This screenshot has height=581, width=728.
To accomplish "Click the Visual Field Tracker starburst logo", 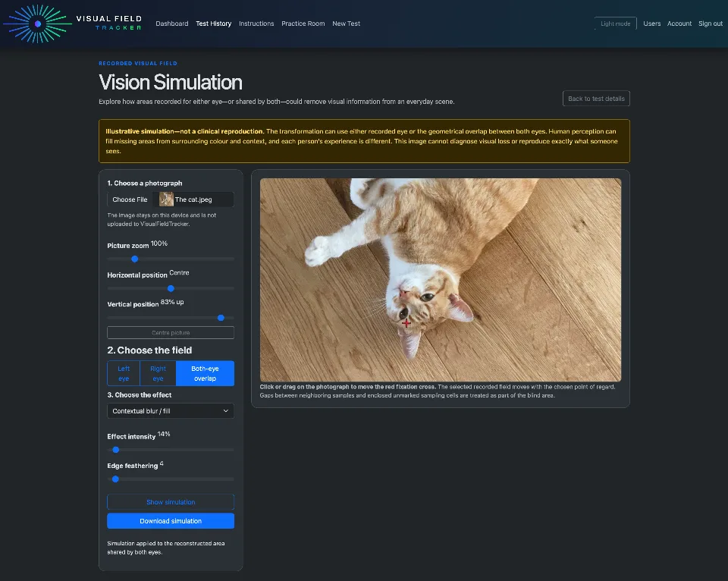I will 38,24.
